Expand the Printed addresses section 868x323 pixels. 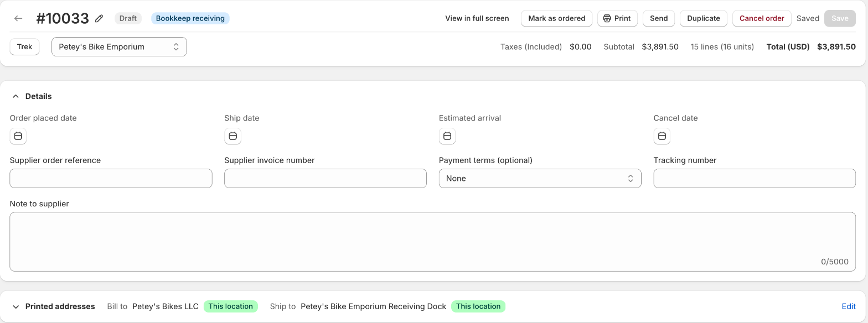(x=15, y=306)
